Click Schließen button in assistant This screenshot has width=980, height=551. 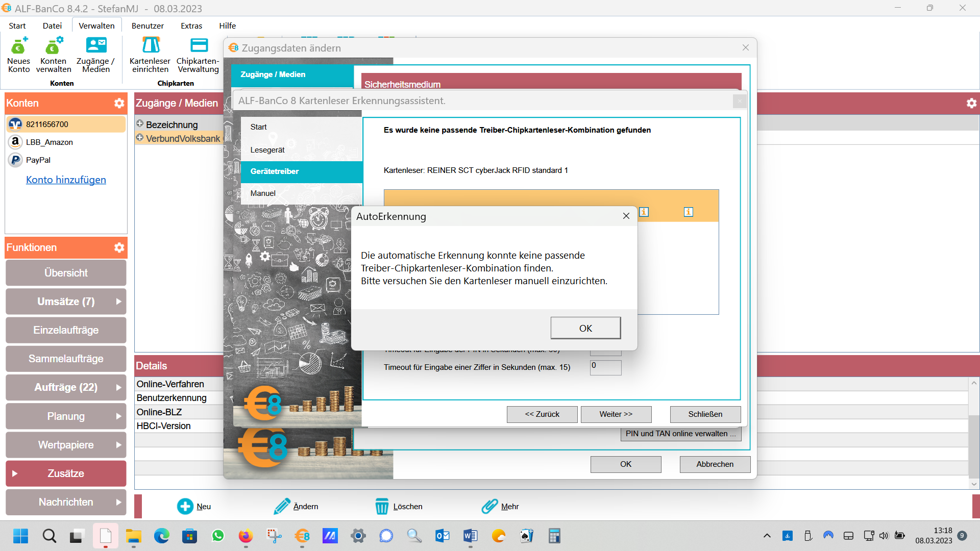point(705,414)
